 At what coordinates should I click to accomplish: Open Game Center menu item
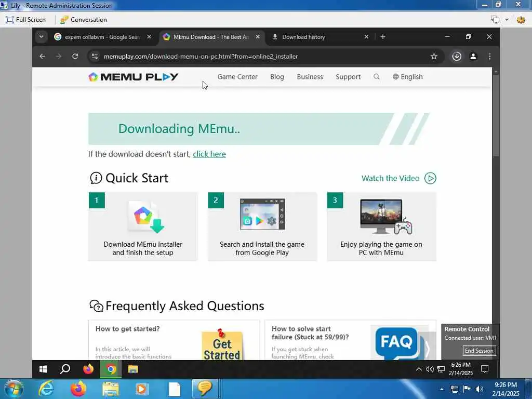237,77
